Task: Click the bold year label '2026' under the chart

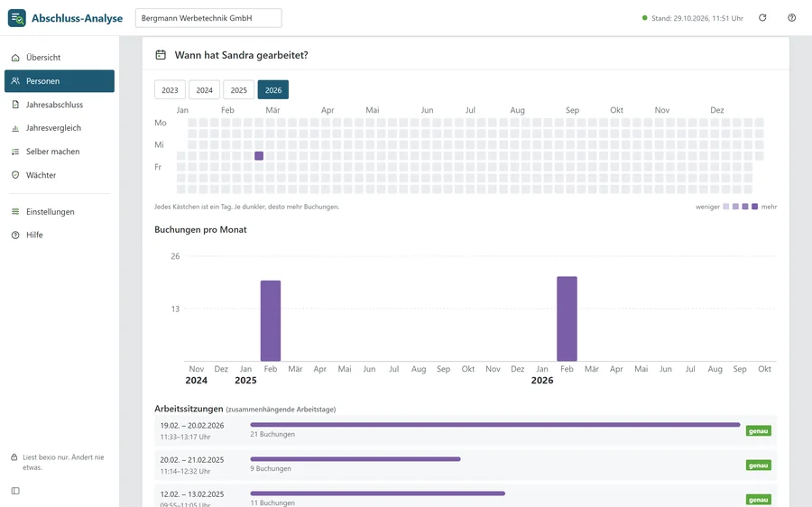Action: pos(542,380)
